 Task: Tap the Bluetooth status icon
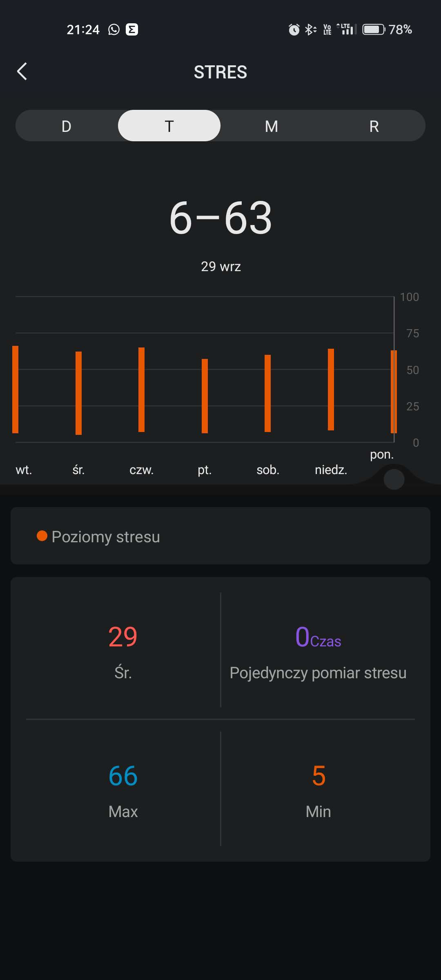coord(310,29)
